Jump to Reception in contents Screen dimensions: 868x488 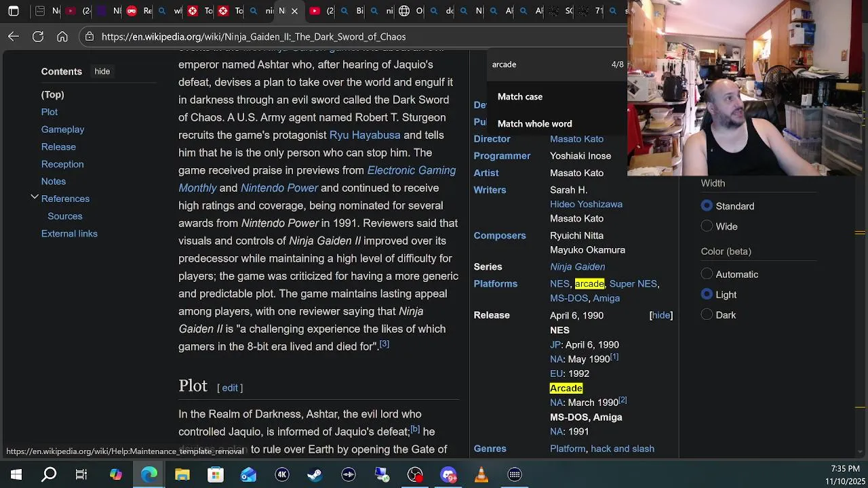62,164
